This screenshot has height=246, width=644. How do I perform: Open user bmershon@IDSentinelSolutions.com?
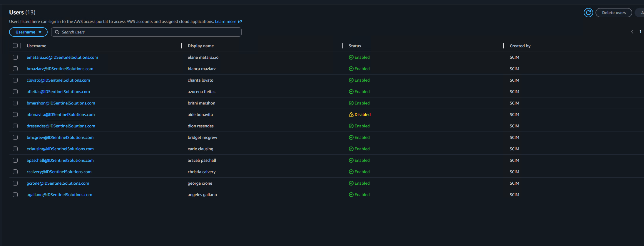pos(61,103)
